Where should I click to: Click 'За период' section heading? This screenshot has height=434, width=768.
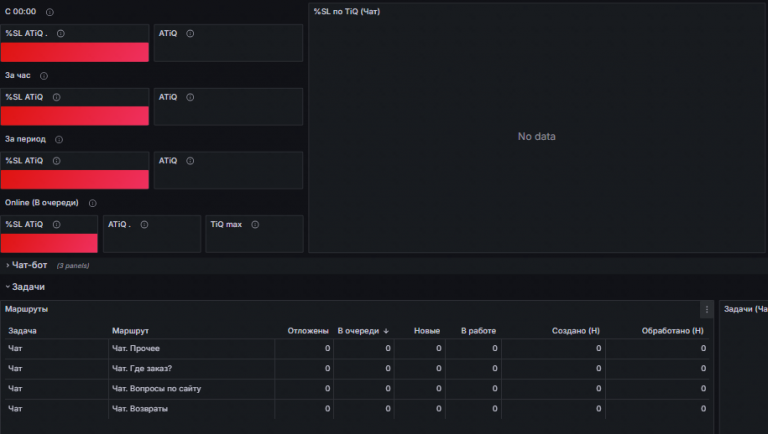pyautogui.click(x=25, y=139)
